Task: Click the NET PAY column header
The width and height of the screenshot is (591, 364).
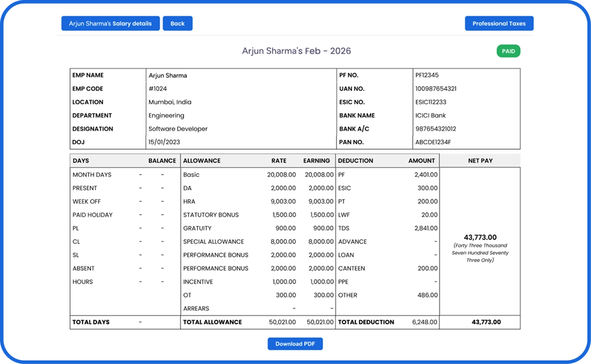Action: (x=480, y=160)
